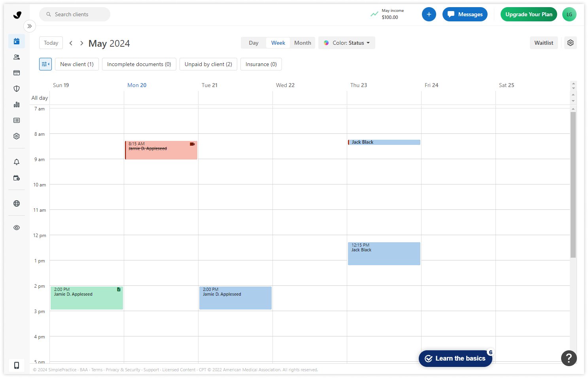Screen dimensions: 588x378
Task: Open the Billing card icon in sidebar
Action: pyautogui.click(x=17, y=73)
